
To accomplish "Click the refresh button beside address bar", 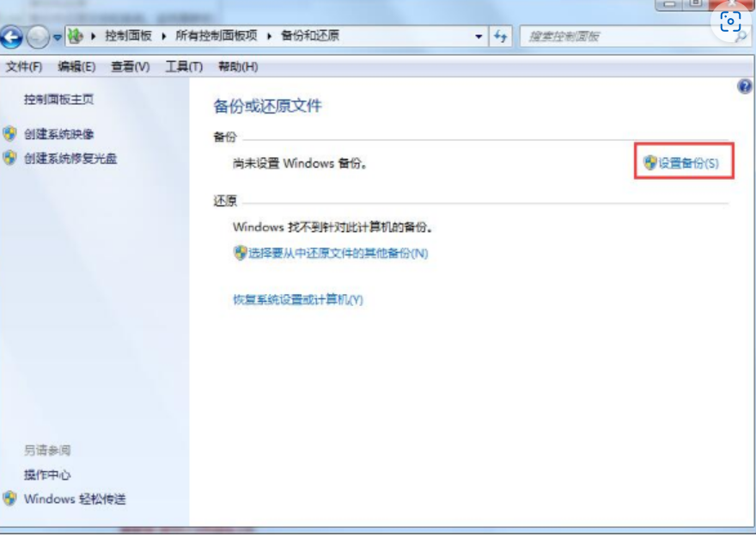I will tap(501, 36).
